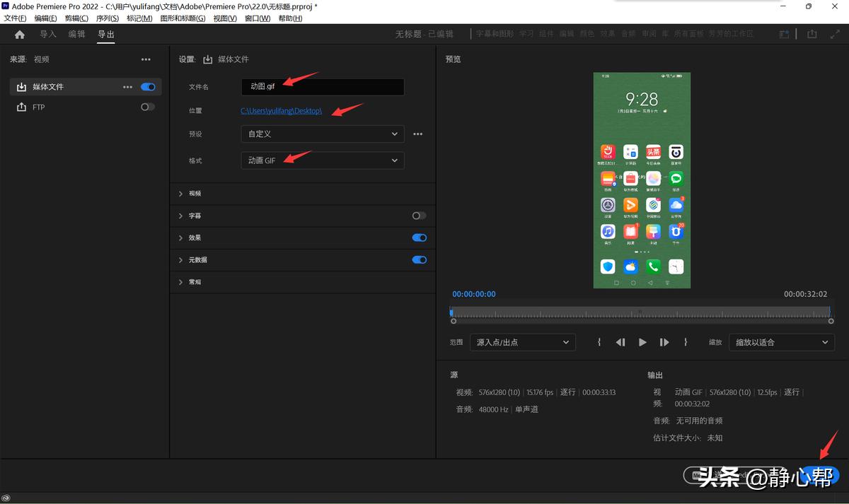
Task: Click the Premiere Pro app icon in title bar
Action: pos(6,6)
